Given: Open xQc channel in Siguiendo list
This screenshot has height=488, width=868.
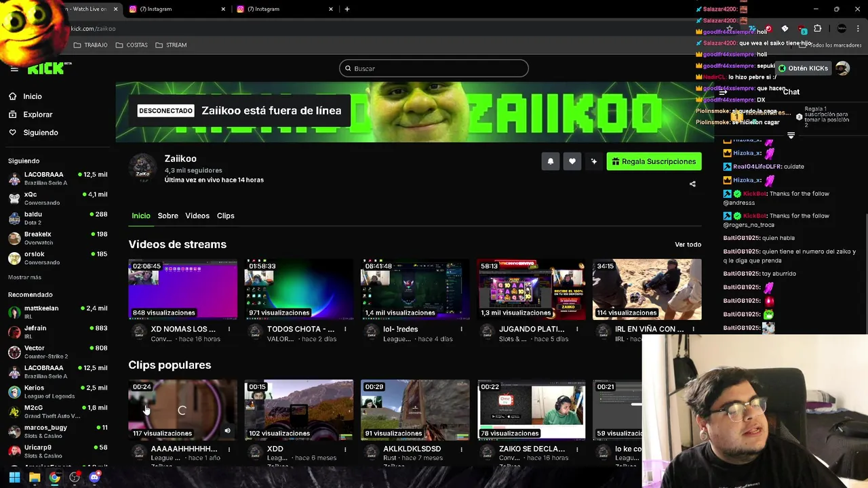Looking at the screenshot, I should pos(58,198).
